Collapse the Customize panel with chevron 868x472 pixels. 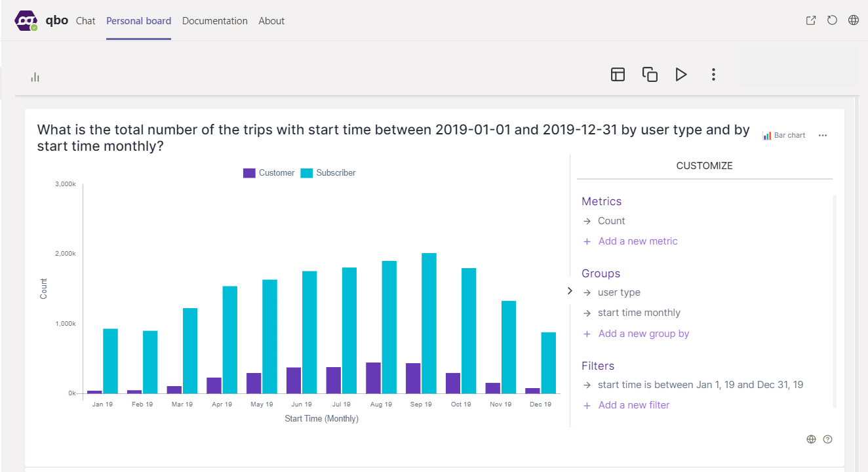coord(570,290)
